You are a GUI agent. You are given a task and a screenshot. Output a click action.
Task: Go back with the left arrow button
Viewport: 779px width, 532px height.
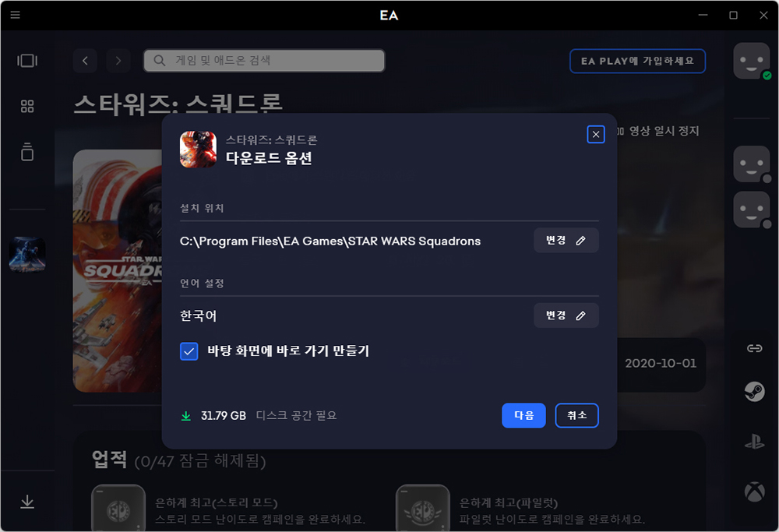tap(85, 61)
